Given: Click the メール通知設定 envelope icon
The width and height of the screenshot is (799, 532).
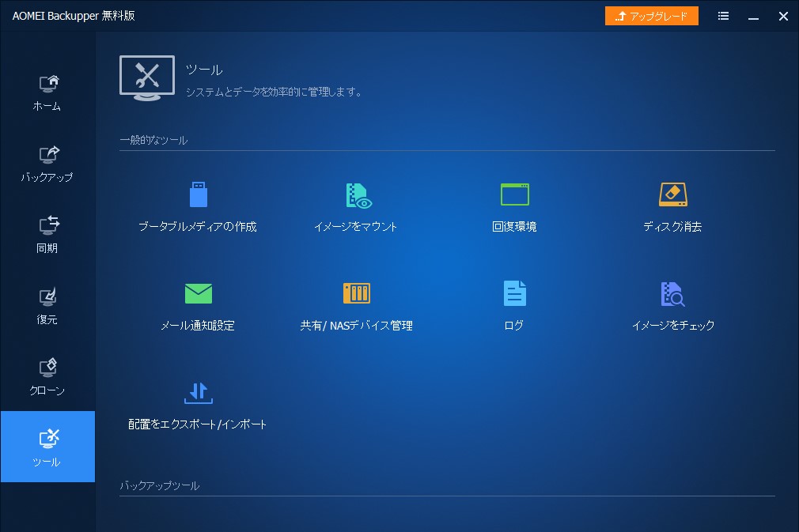Looking at the screenshot, I should [198, 292].
